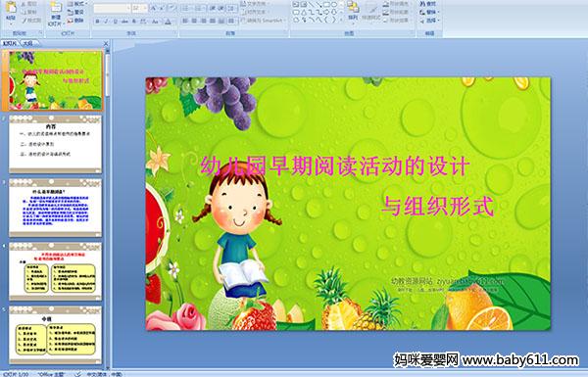
Task: Click the language indicator in status bar
Action: pyautogui.click(x=104, y=374)
